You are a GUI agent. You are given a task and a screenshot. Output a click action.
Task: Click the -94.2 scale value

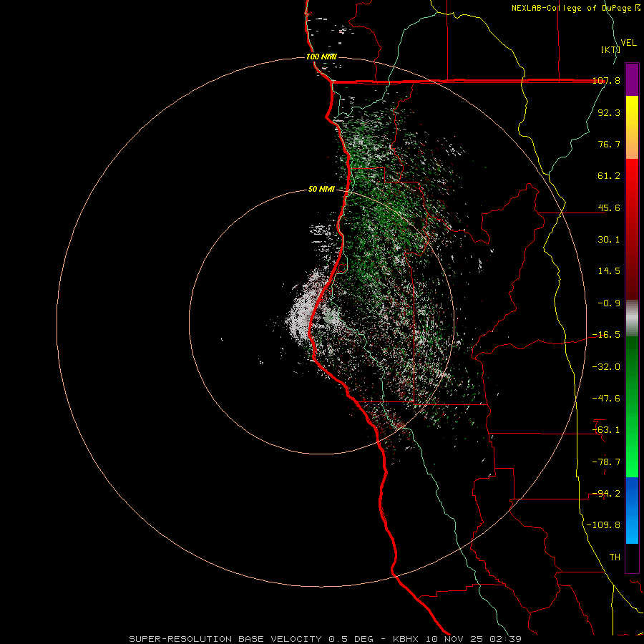[606, 494]
